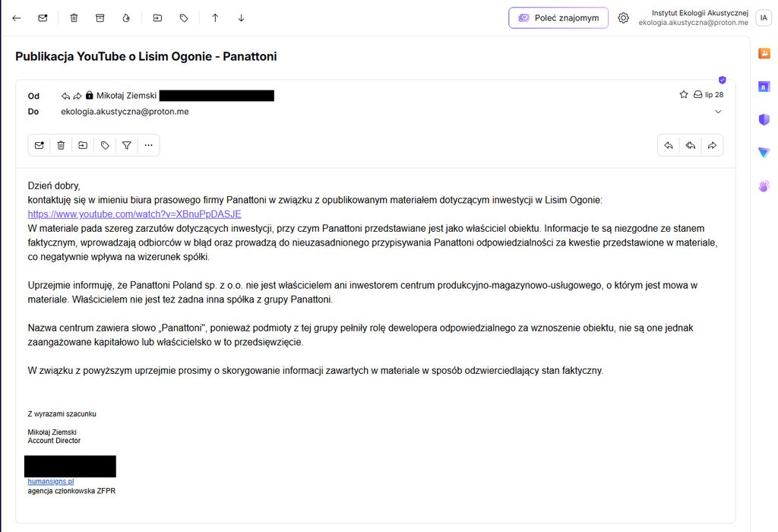Image resolution: width=778 pixels, height=532 pixels.
Task: Forward the message with arrow icon
Action: [x=712, y=145]
